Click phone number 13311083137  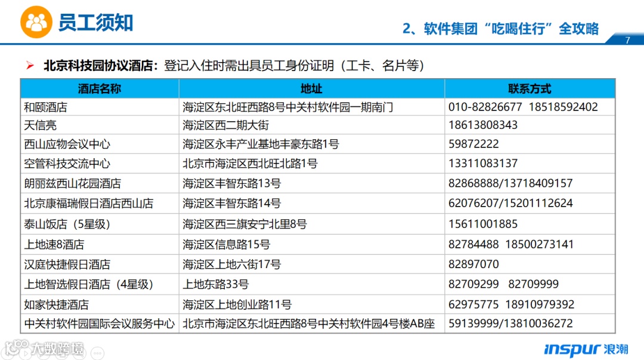click(x=482, y=164)
